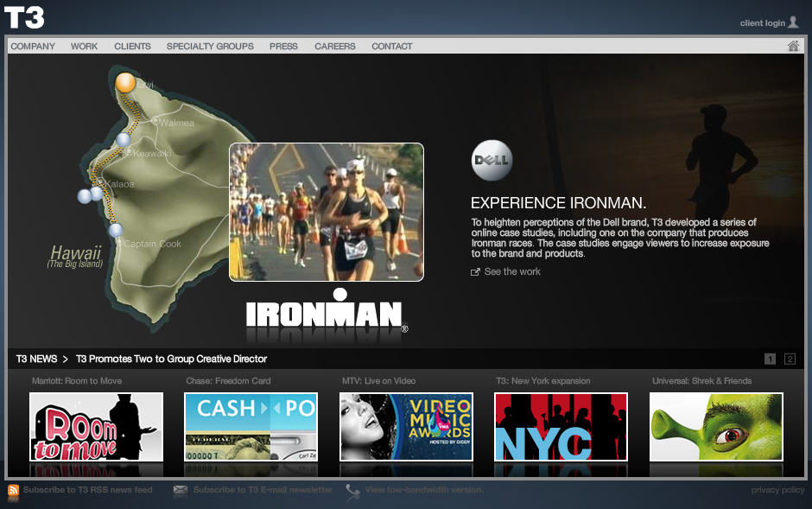Switch to news page 2
Viewport: 812px width, 509px height.
pyautogui.click(x=790, y=359)
